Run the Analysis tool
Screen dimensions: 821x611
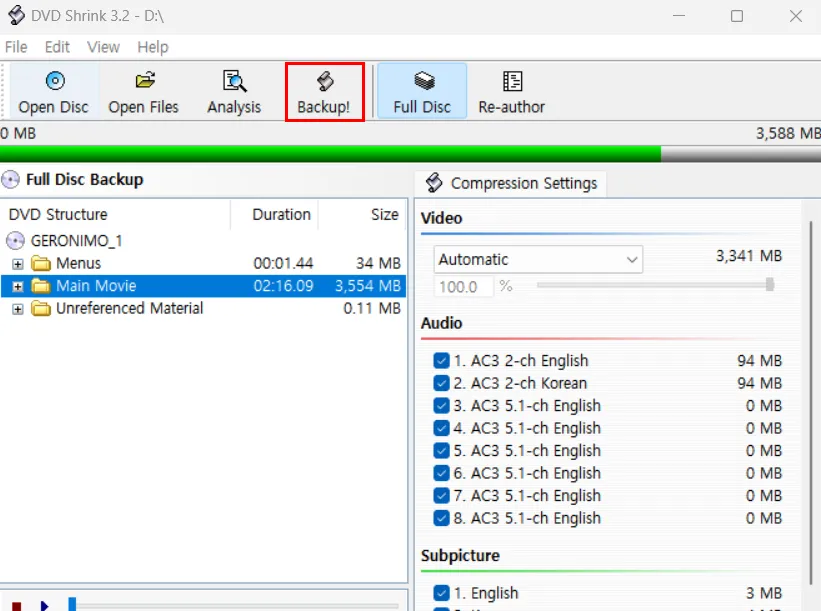[x=234, y=92]
